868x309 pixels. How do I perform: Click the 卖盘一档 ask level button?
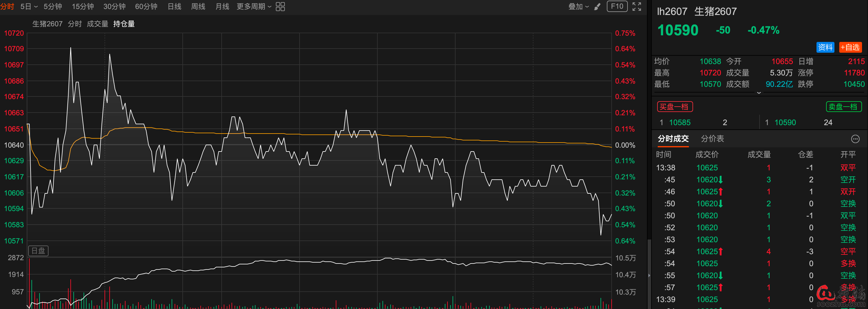(843, 107)
